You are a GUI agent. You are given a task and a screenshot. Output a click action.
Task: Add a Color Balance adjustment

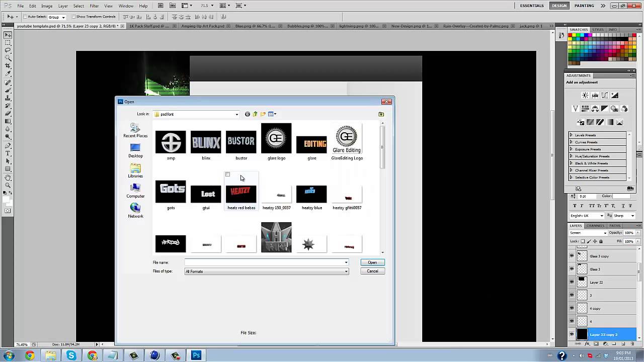(595, 109)
